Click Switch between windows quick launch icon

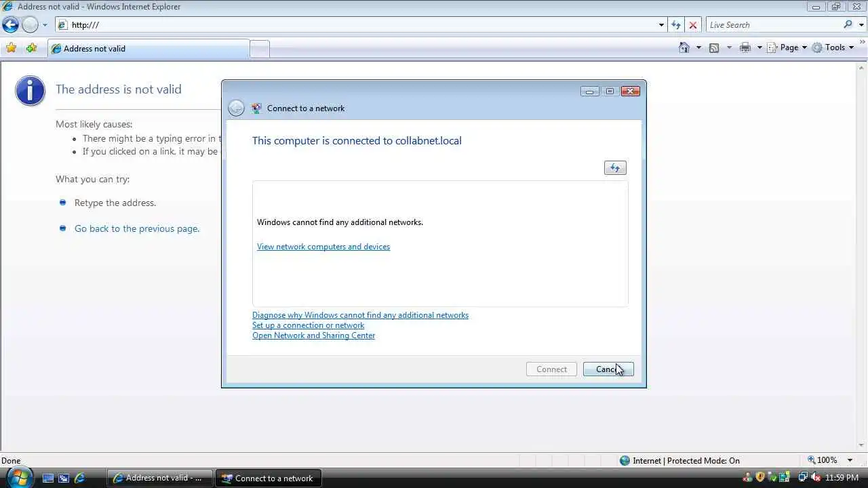click(64, 478)
